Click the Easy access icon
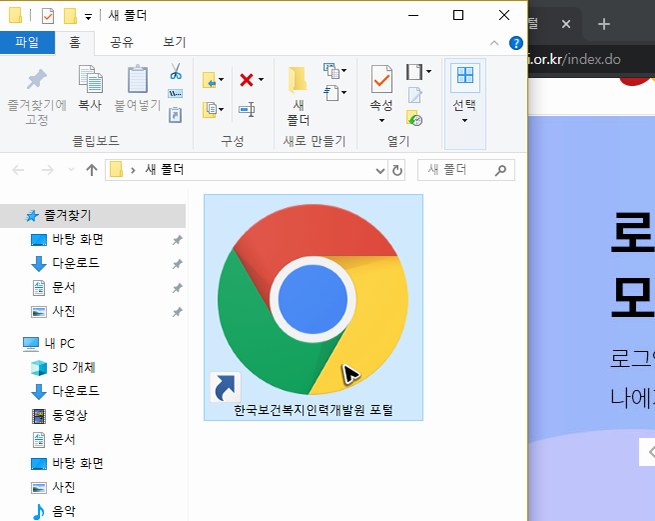 (331, 93)
